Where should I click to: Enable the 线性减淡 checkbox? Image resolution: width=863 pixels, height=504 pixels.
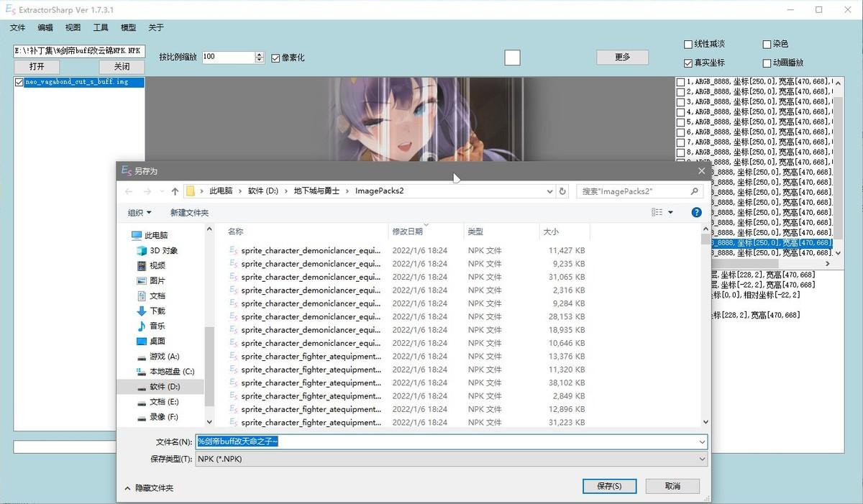(688, 44)
